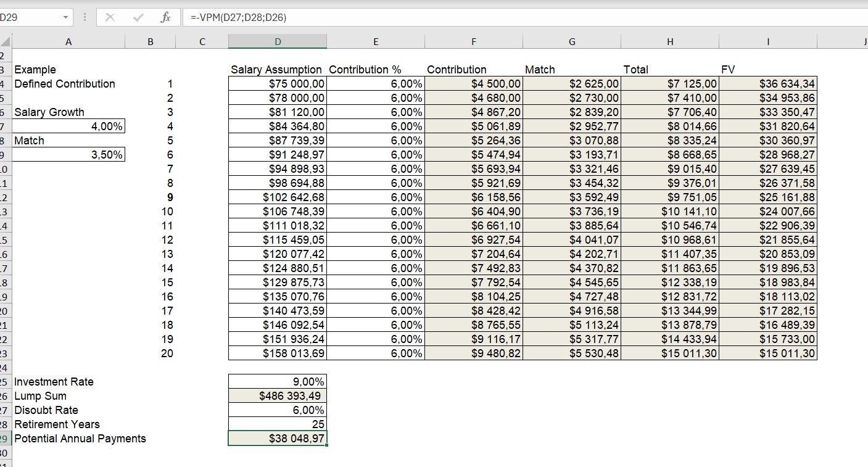Click the bold year number 9

(170, 197)
